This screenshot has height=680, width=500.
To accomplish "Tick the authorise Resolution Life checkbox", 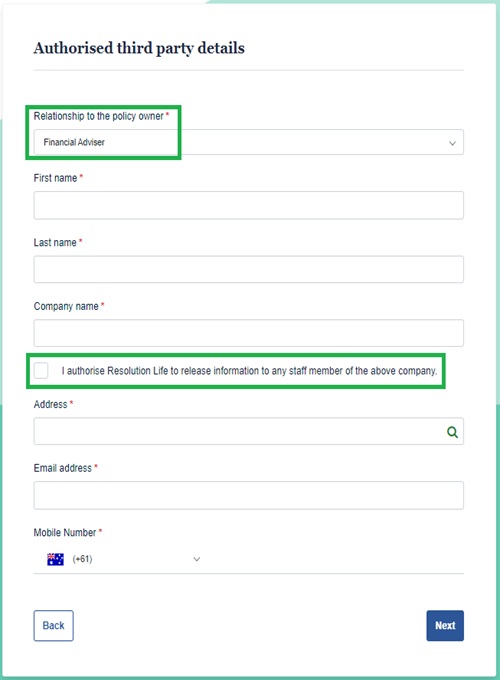I will tap(41, 371).
